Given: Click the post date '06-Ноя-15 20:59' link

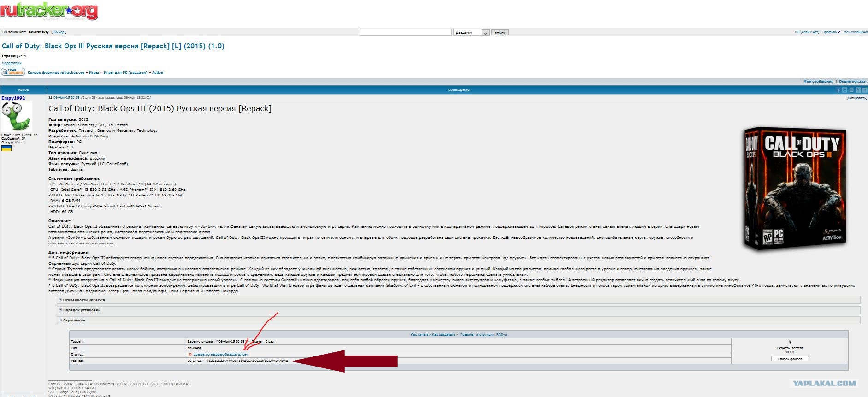Looking at the screenshot, I should click(66, 97).
